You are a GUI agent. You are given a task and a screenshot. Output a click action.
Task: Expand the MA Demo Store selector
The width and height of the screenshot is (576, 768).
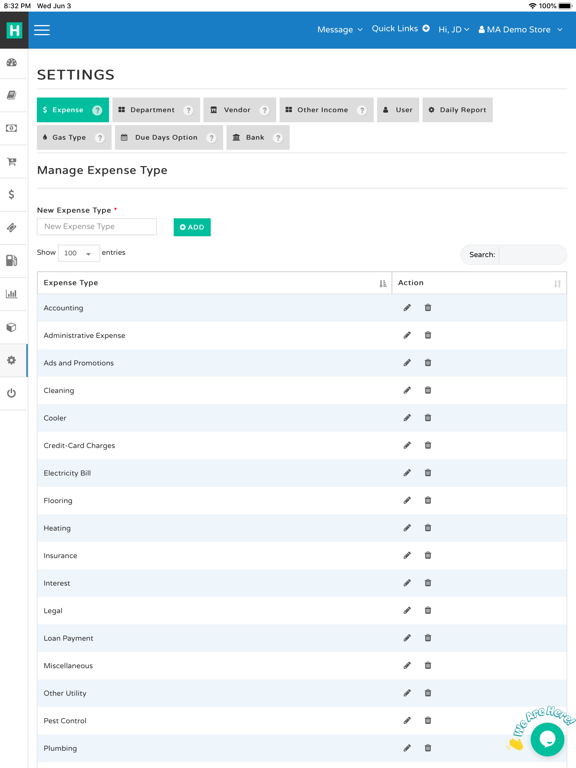point(520,29)
